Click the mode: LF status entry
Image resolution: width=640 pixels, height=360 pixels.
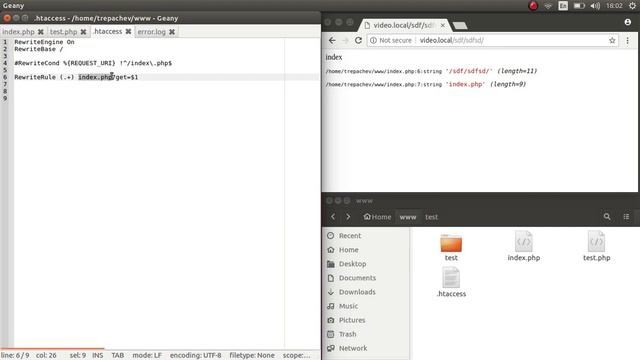147,355
